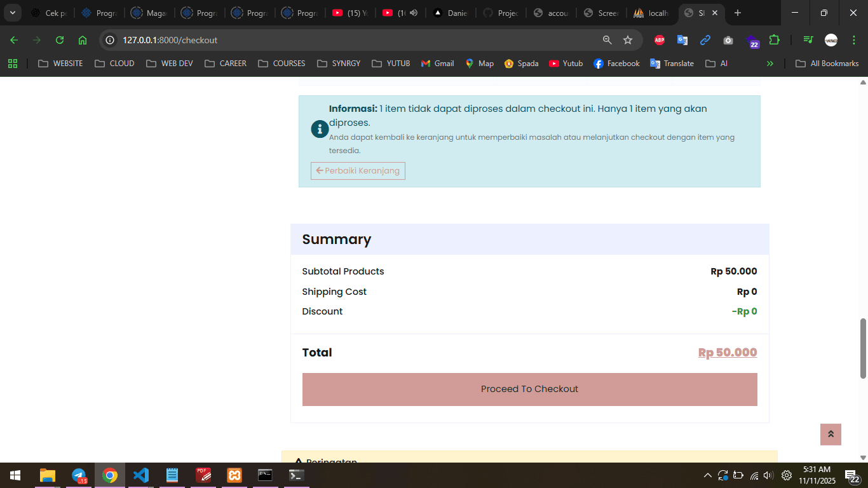
Task: Open the browser profile avatar
Action: coord(831,39)
